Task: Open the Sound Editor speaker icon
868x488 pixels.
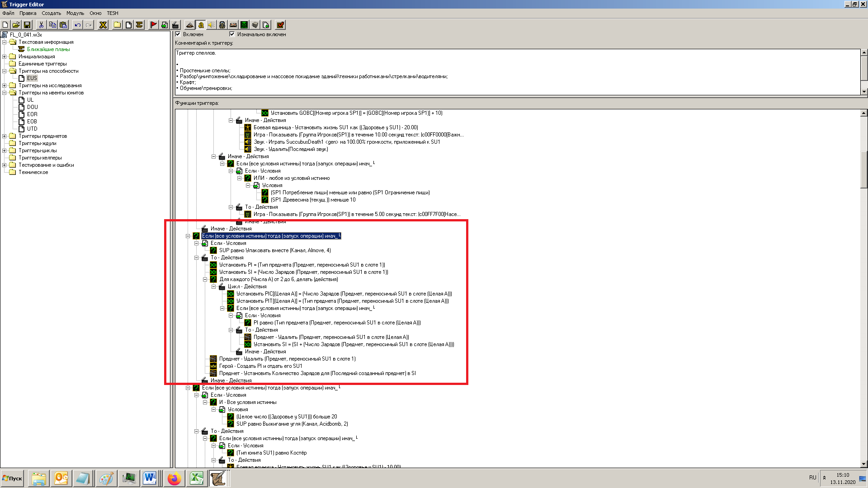Action: pyautogui.click(x=211, y=25)
